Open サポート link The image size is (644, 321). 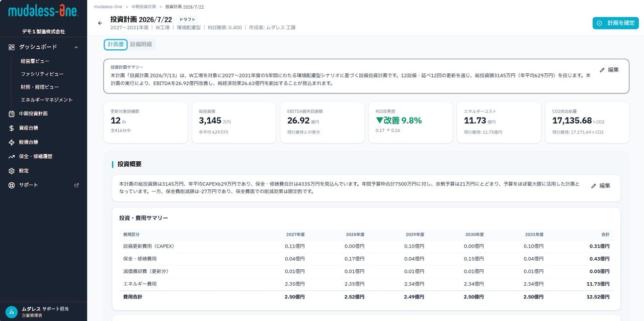click(x=29, y=185)
